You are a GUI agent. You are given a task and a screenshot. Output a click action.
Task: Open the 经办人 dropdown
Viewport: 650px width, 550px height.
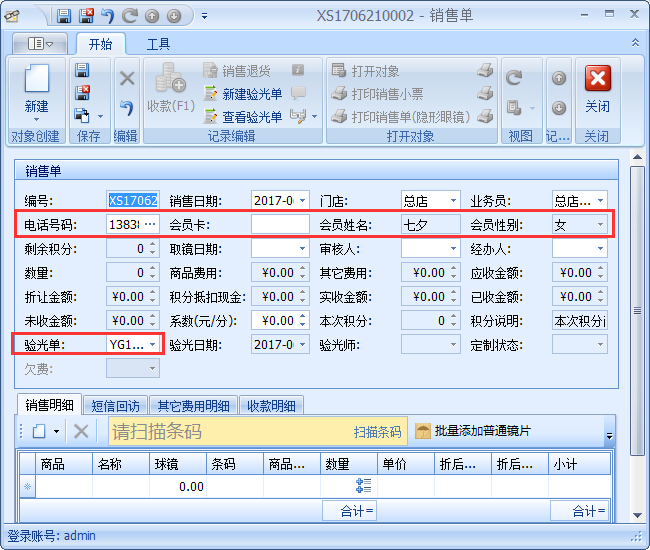click(600, 248)
